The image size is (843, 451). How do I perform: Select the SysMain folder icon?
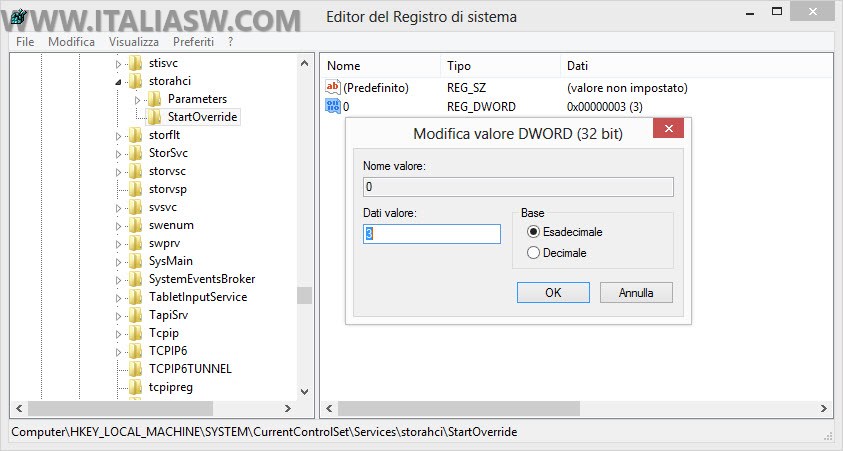pos(135,261)
